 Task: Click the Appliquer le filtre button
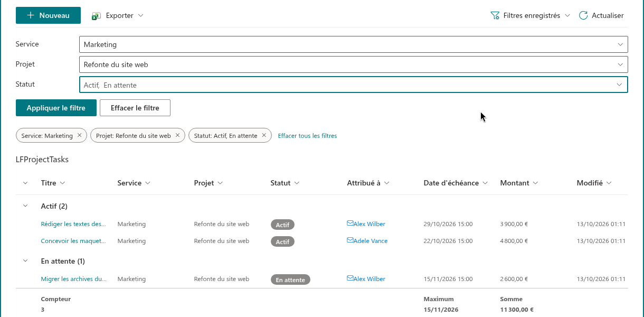[x=56, y=108]
